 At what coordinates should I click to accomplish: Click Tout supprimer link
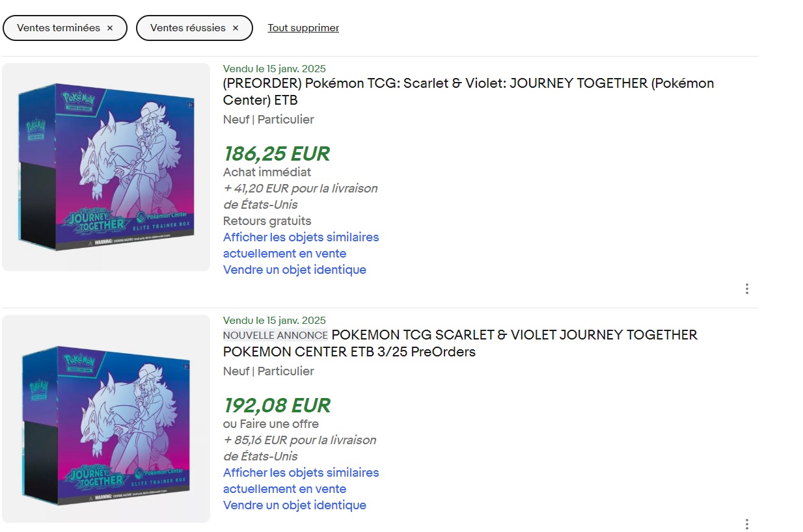click(x=303, y=28)
